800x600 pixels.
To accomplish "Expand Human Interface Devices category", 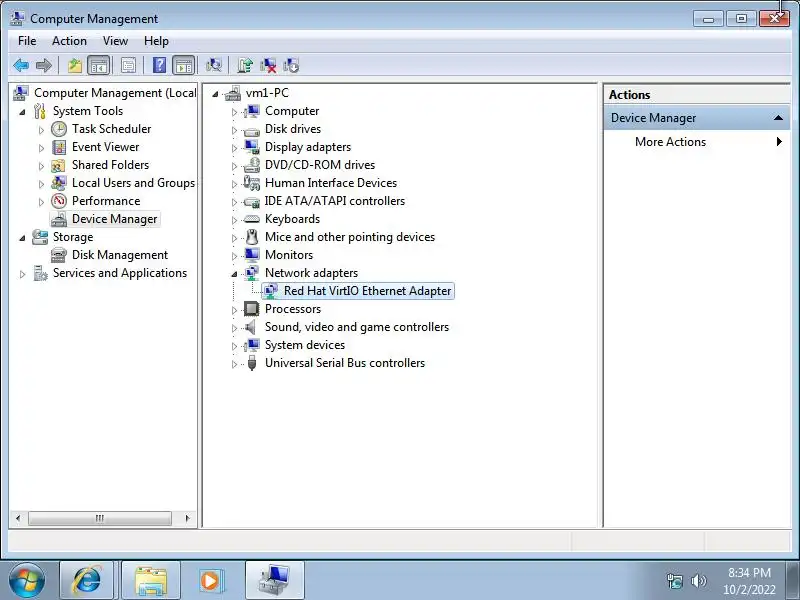I will pos(234,184).
